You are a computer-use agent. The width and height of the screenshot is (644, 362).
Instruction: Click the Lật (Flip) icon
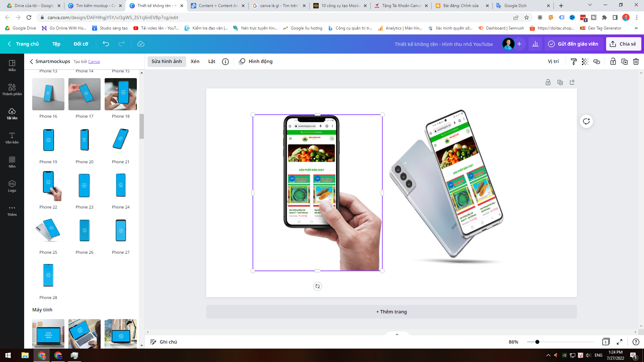(211, 61)
